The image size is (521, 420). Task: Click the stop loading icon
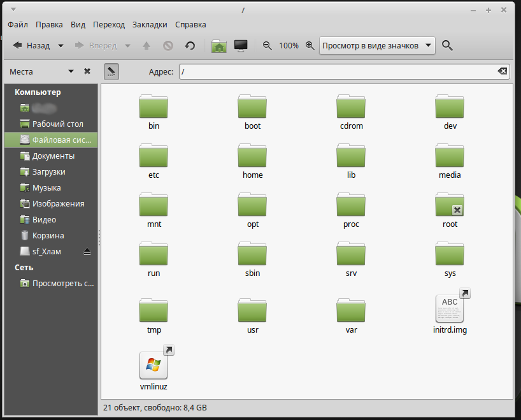(x=168, y=45)
